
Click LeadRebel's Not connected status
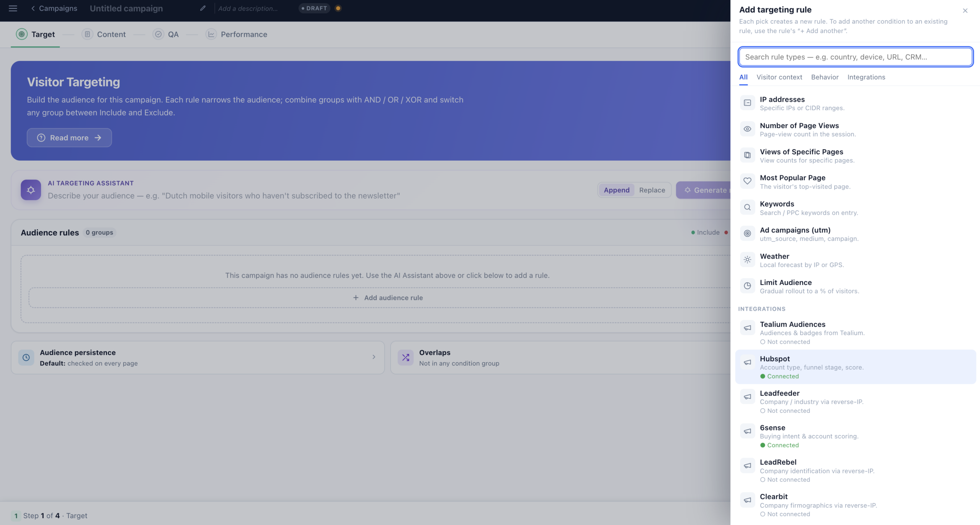(x=785, y=480)
